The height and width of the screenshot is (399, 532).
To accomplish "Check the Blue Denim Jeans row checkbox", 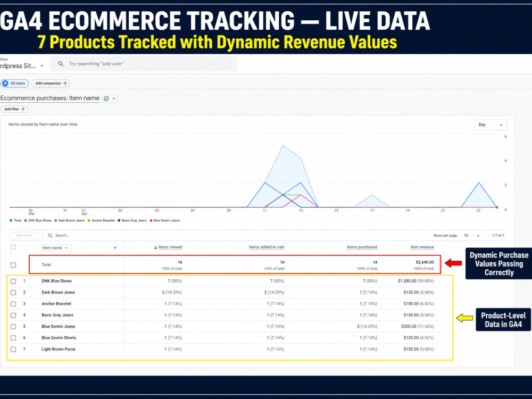I will (x=13, y=327).
